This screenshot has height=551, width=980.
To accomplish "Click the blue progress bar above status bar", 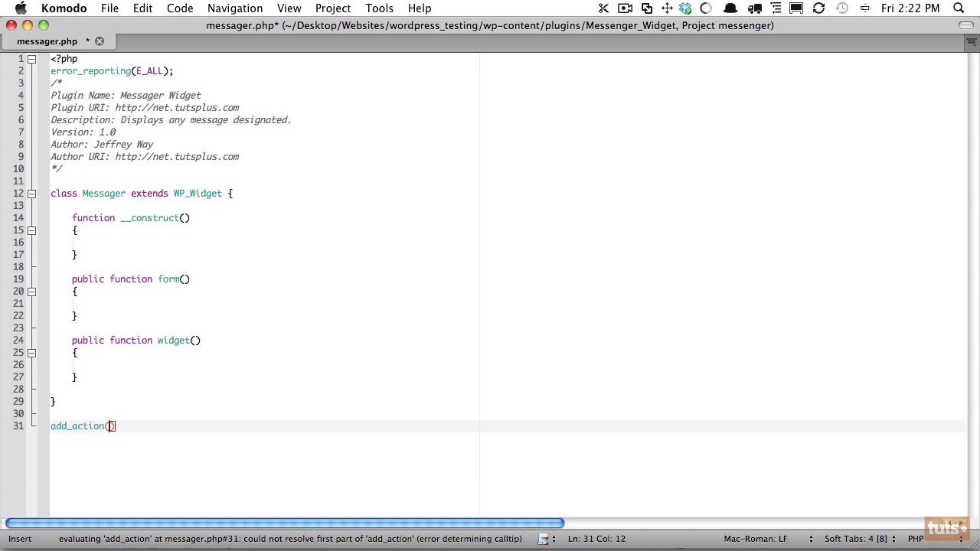I will 284,523.
